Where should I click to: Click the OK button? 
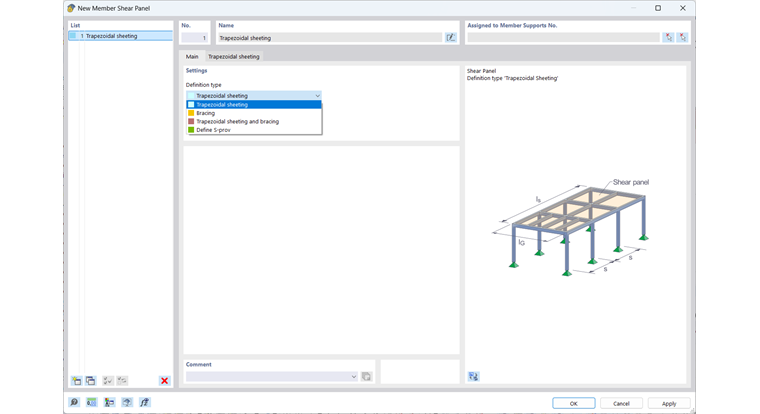[573, 403]
